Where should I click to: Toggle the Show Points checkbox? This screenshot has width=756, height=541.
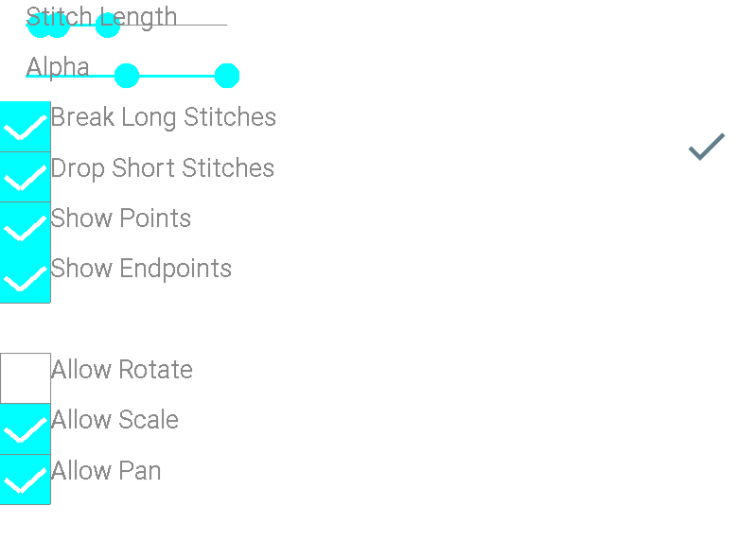pyautogui.click(x=25, y=227)
